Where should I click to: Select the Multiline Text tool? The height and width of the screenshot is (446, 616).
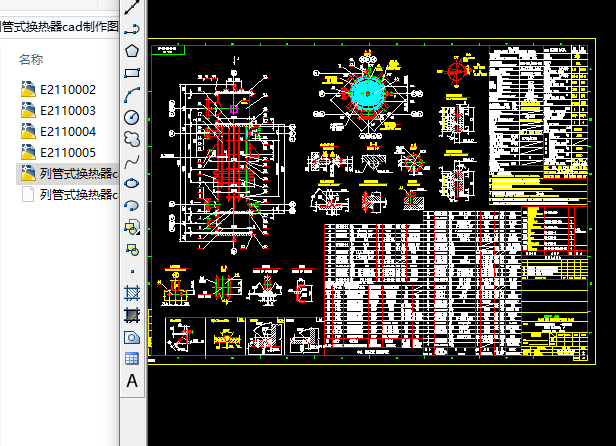132,381
